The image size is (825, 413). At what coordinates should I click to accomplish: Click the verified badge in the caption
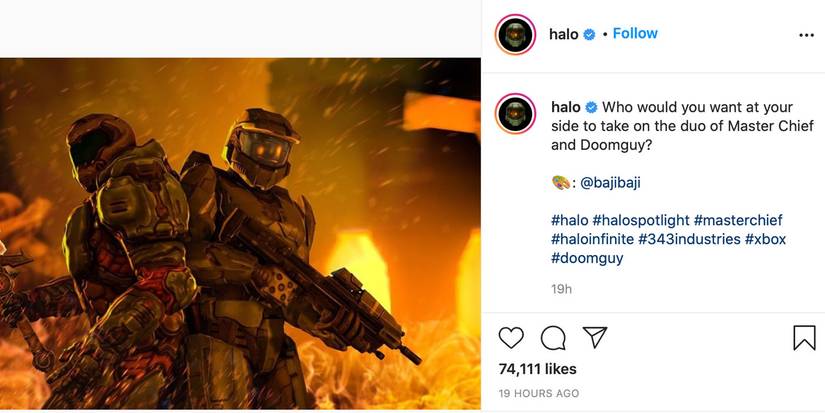tap(592, 107)
